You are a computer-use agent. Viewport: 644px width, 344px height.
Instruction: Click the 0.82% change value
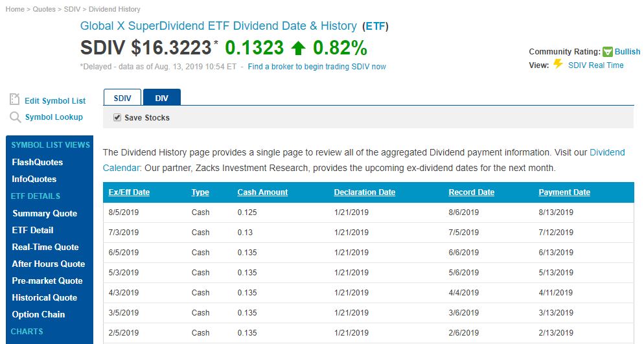coord(340,48)
